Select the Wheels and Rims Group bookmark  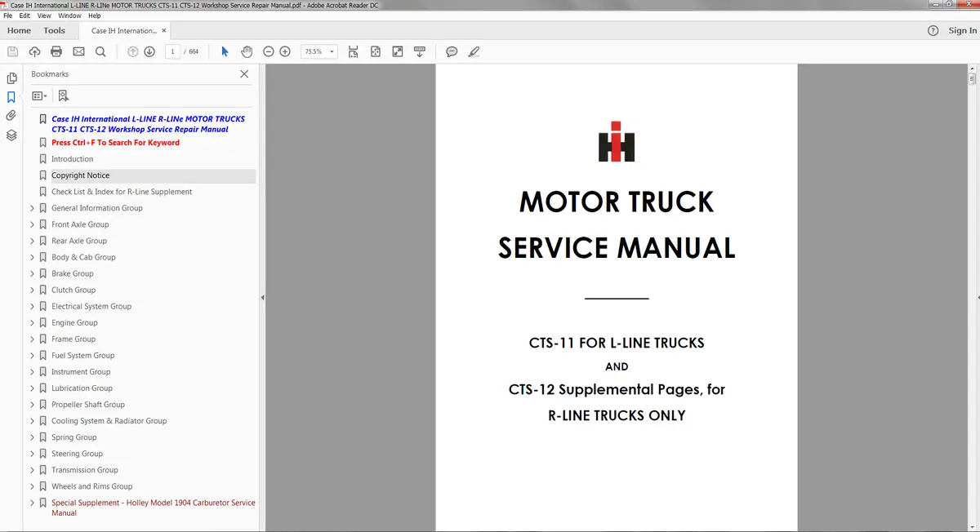click(x=91, y=486)
